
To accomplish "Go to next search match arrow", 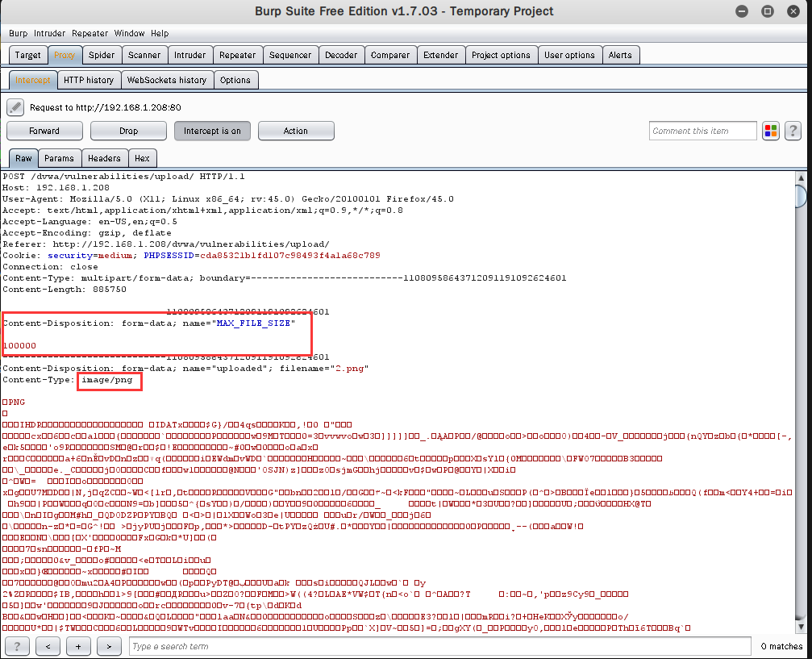I will pyautogui.click(x=109, y=646).
